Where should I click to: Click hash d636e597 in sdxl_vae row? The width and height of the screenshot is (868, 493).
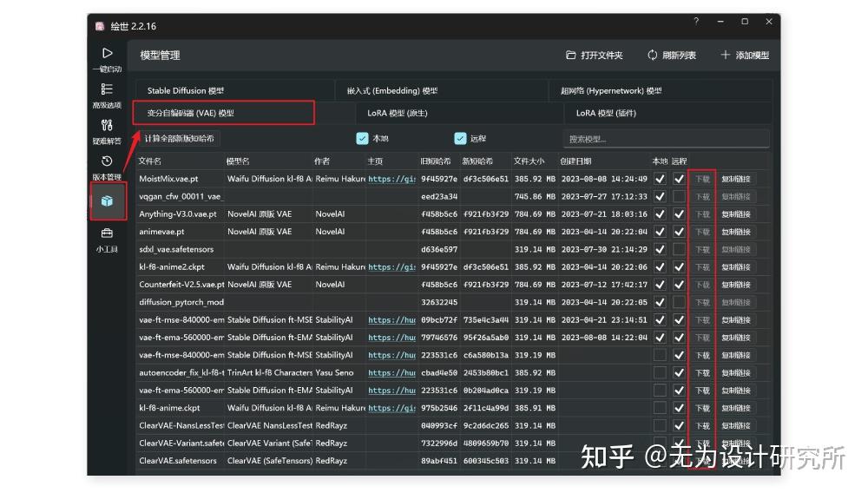point(439,250)
